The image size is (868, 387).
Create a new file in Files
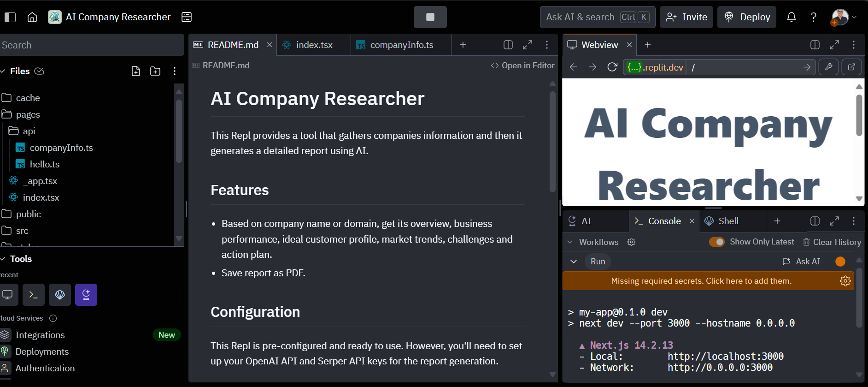point(136,71)
